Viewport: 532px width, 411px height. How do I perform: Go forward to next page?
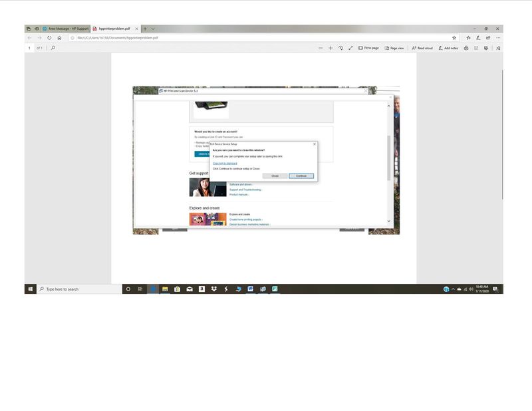click(40, 38)
